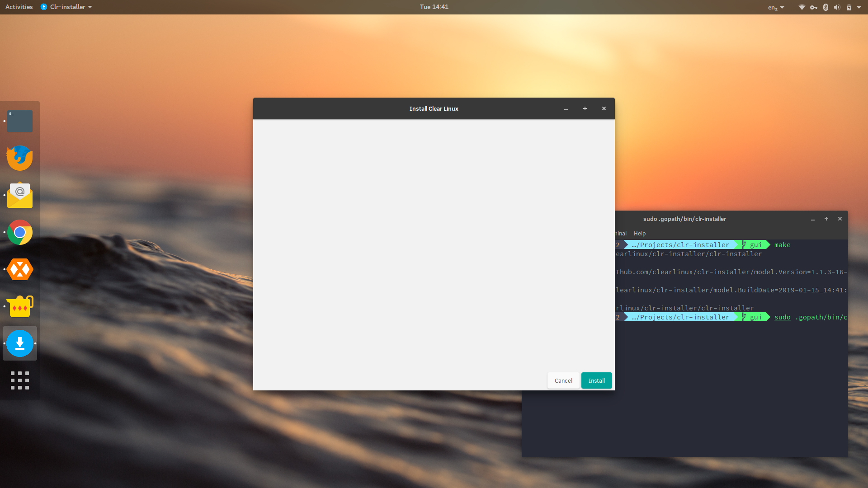Image resolution: width=868 pixels, height=488 pixels.
Task: Show all applications grid
Action: pyautogui.click(x=20, y=380)
